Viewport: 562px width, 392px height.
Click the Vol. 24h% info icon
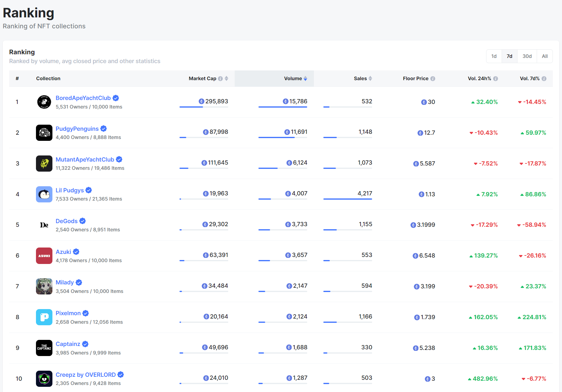496,79
